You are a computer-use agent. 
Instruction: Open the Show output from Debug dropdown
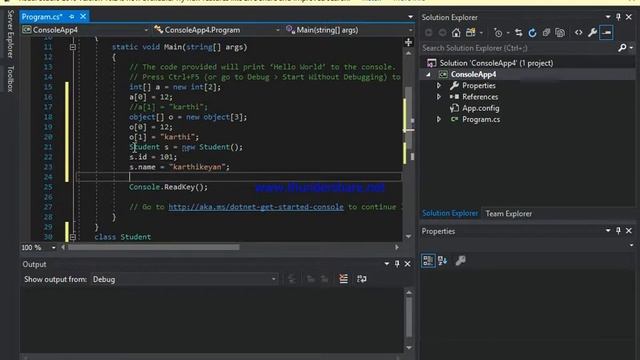pos(274,279)
